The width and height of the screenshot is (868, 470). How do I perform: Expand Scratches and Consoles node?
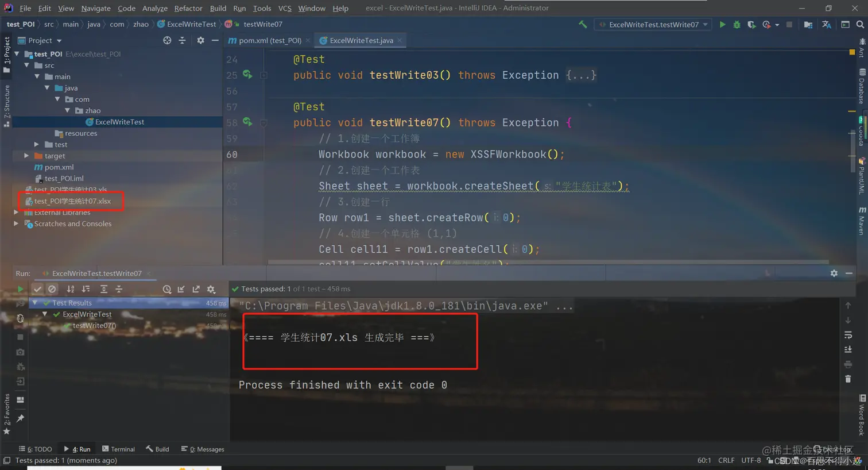pos(16,224)
